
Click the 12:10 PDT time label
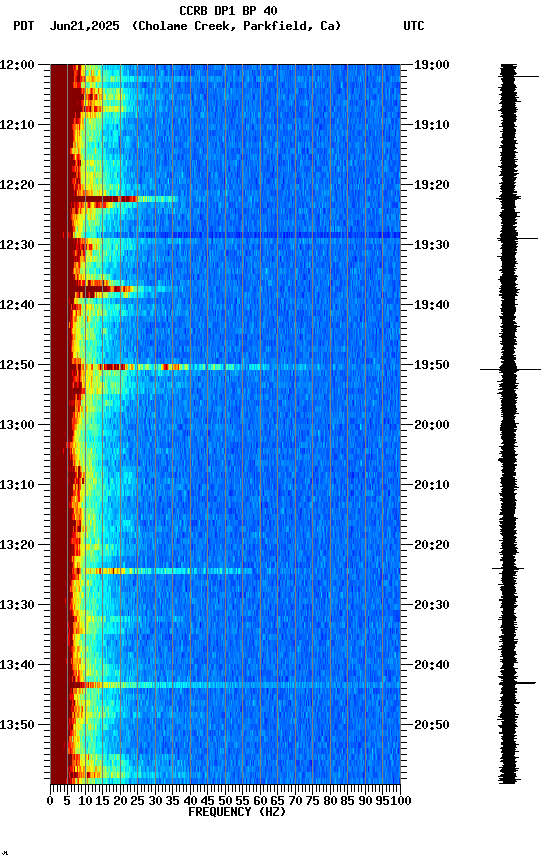point(17,125)
